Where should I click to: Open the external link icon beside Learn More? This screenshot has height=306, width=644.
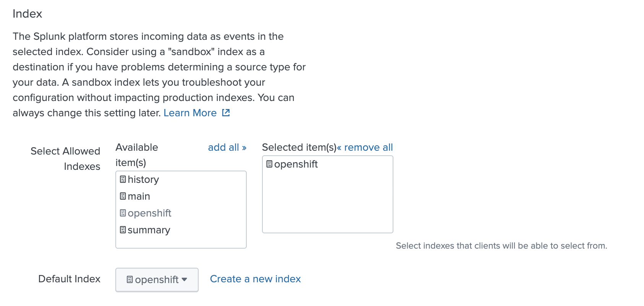(226, 113)
